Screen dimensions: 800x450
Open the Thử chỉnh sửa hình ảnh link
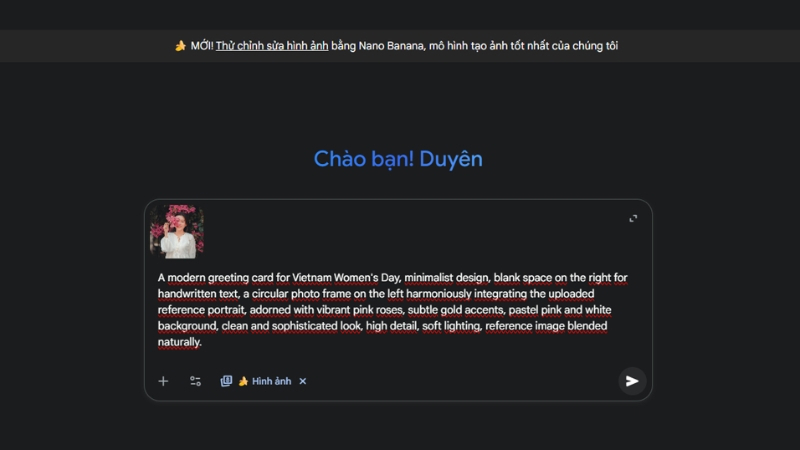[x=272, y=46]
